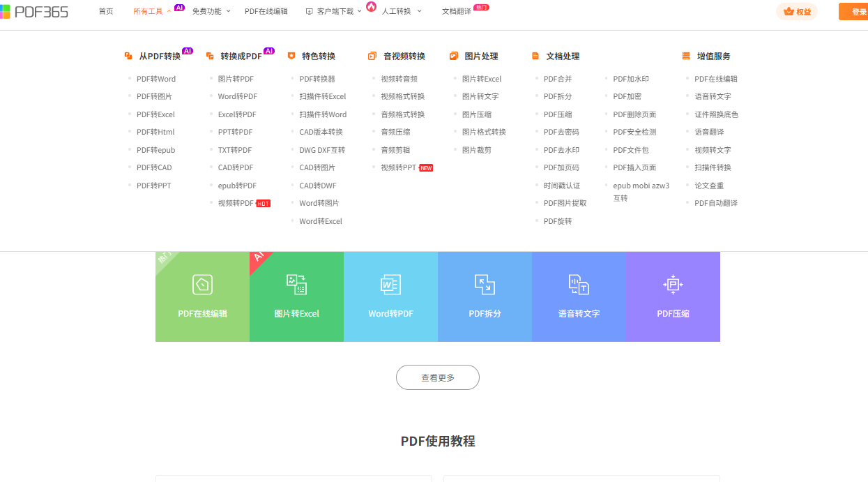Open the PDF去水印 tool
The width and height of the screenshot is (868, 482).
561,150
